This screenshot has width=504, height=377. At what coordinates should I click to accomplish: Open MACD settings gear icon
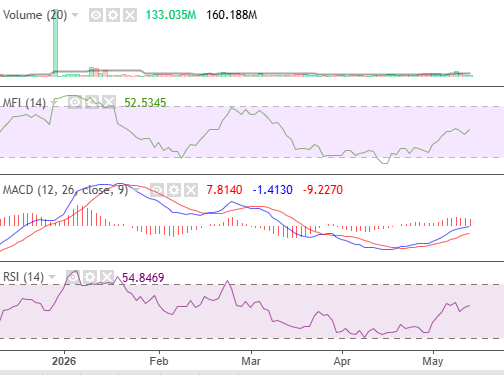pos(174,190)
